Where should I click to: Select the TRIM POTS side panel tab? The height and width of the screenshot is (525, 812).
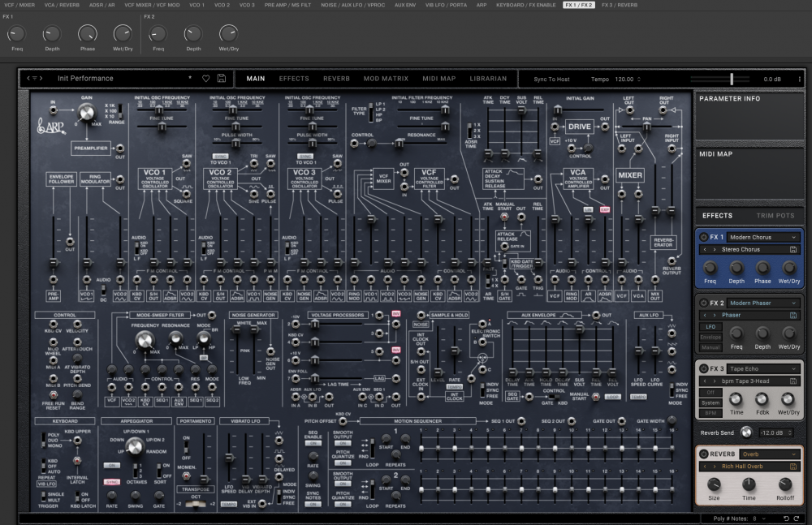tap(775, 215)
